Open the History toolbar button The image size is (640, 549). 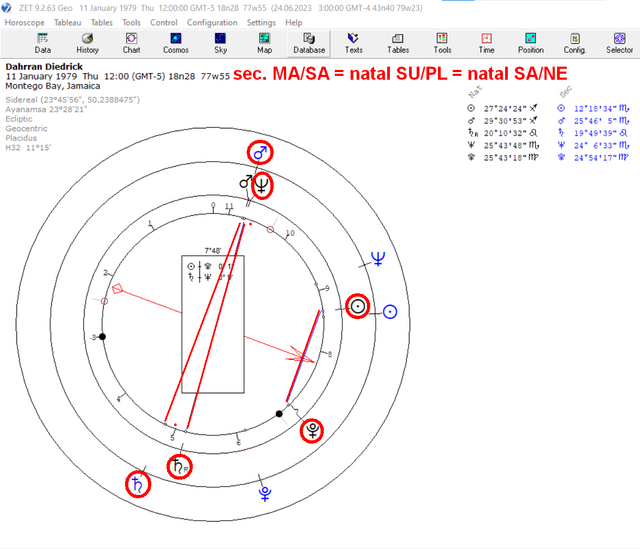[x=87, y=43]
